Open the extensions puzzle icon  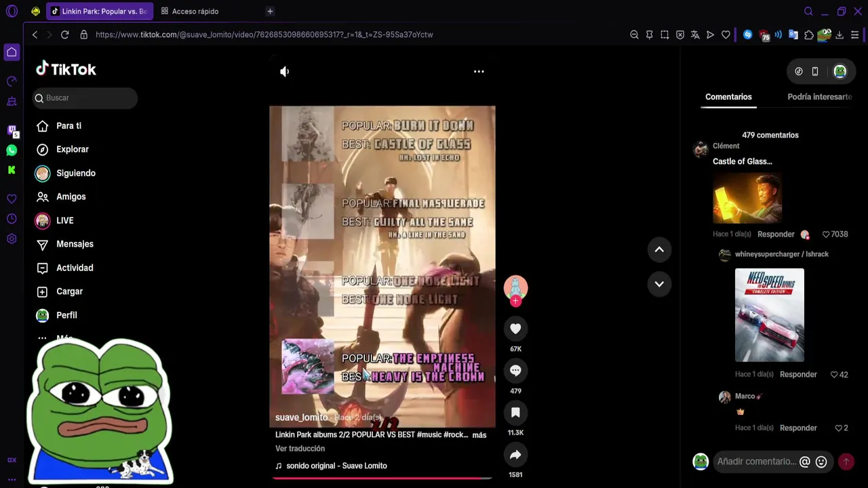click(809, 35)
